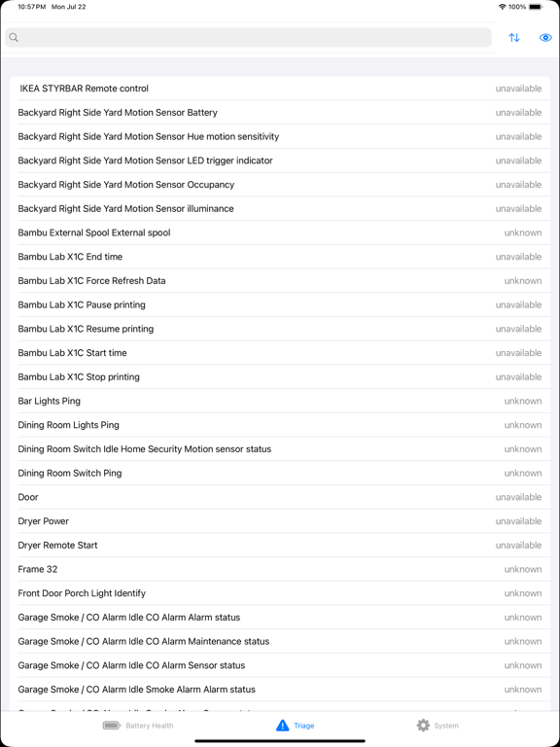Switch to the Battery Health tab
This screenshot has width=560, height=747.
coord(138,726)
